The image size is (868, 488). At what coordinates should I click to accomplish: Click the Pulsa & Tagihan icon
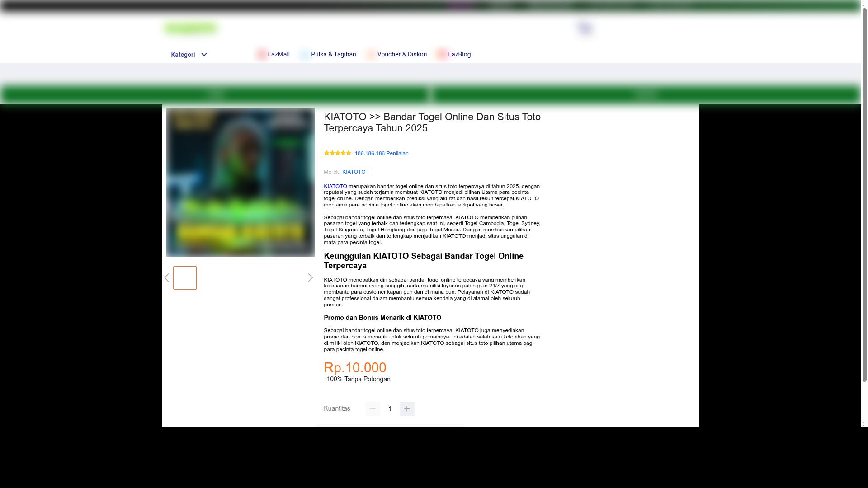coord(305,54)
